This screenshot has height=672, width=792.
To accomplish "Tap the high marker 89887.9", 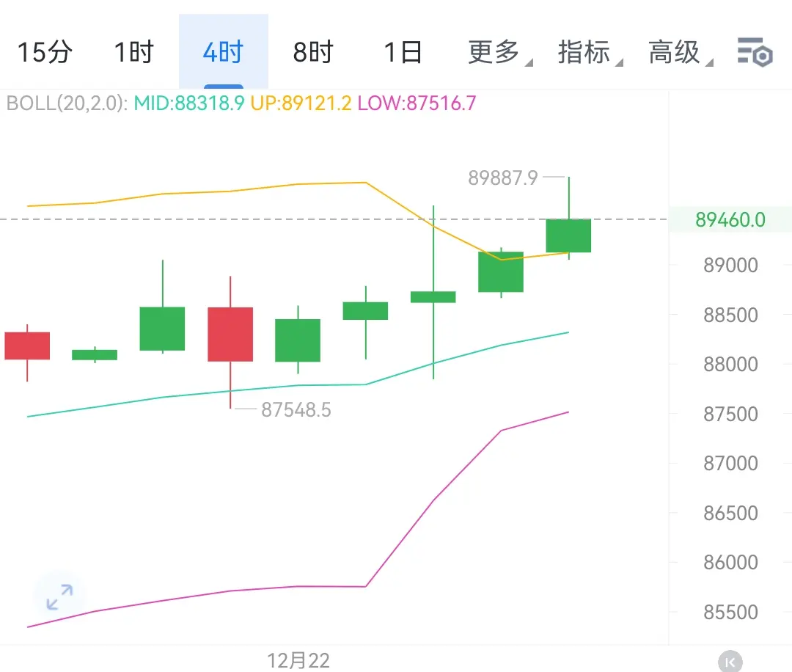I will click(x=502, y=178).
